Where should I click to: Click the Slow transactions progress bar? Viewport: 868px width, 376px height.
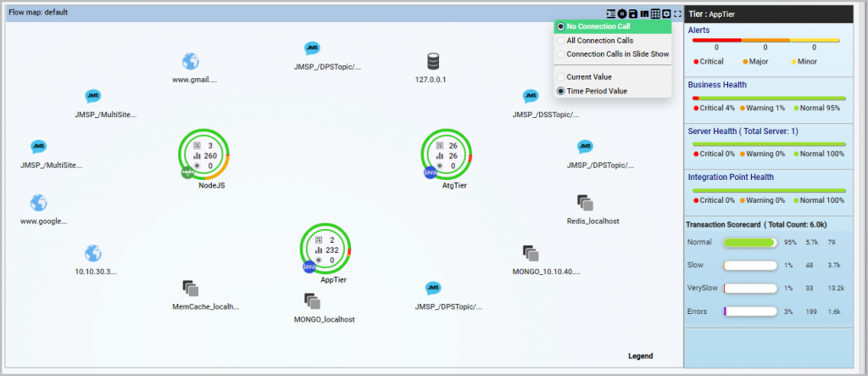pyautogui.click(x=750, y=266)
